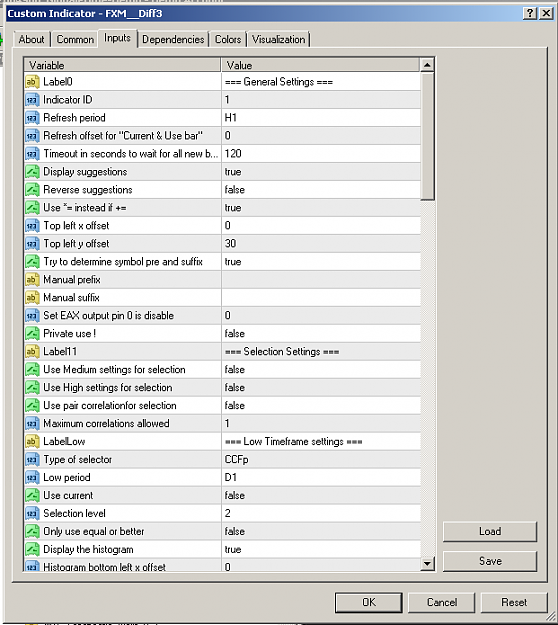Click the integer icon beside Refresh period

click(x=32, y=118)
